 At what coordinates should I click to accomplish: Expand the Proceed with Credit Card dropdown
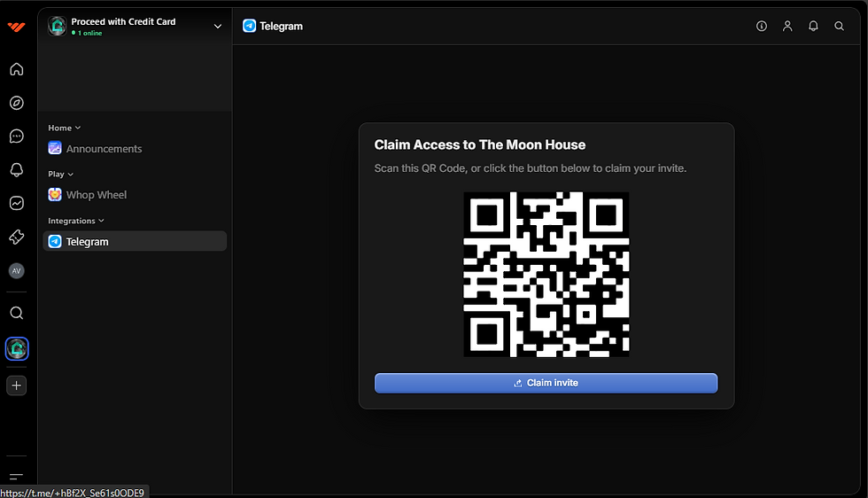[218, 26]
